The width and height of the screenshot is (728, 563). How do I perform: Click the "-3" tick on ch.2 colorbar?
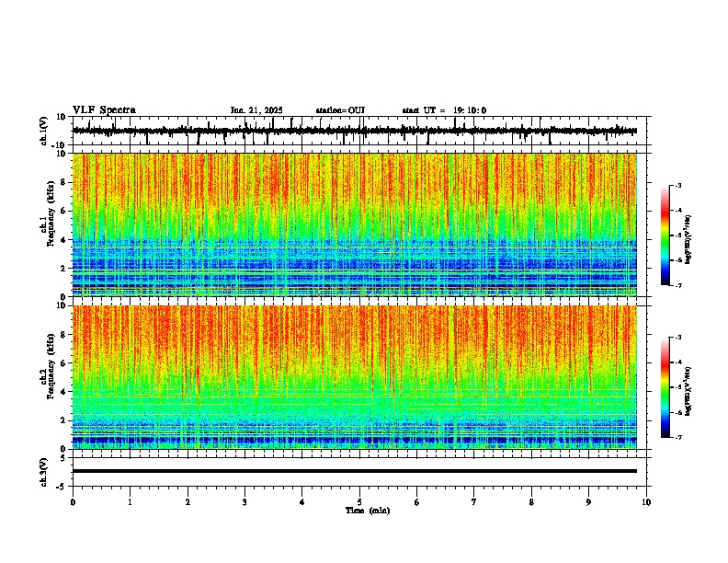point(678,338)
